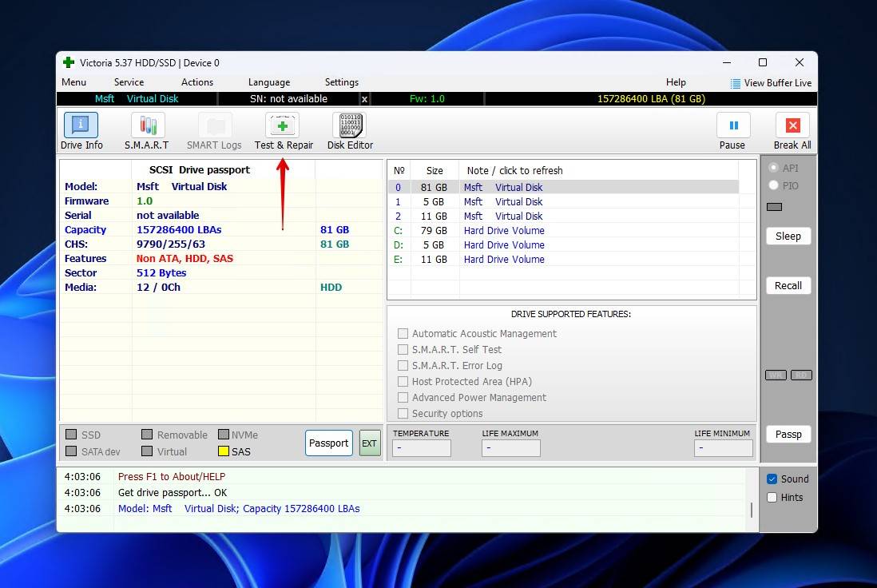
Task: Click the green EXT button
Action: (x=369, y=443)
